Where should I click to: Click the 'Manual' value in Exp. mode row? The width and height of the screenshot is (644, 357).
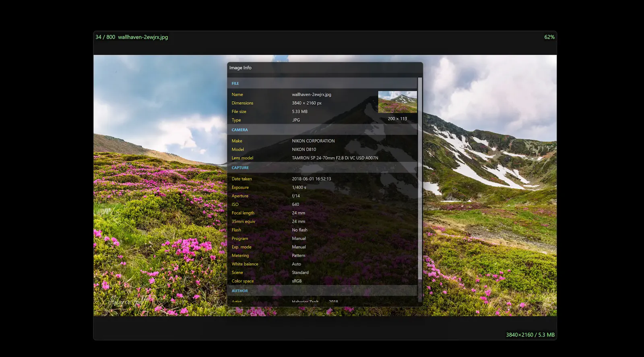point(299,247)
